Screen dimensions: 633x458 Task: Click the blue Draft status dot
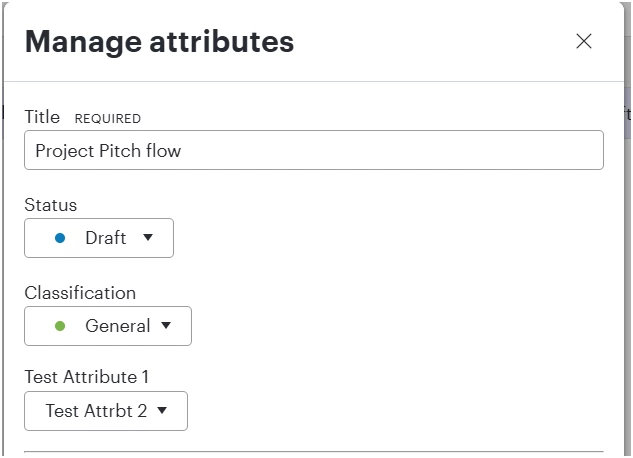60,238
